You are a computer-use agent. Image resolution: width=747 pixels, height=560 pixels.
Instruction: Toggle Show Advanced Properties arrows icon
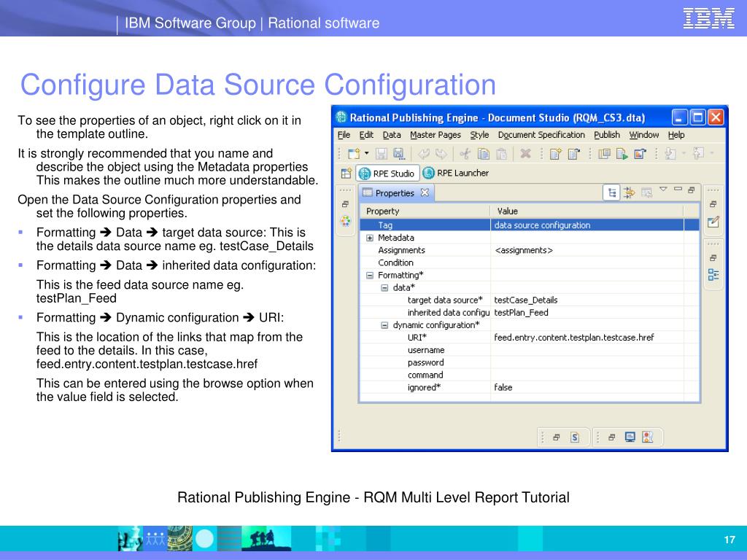[x=630, y=192]
